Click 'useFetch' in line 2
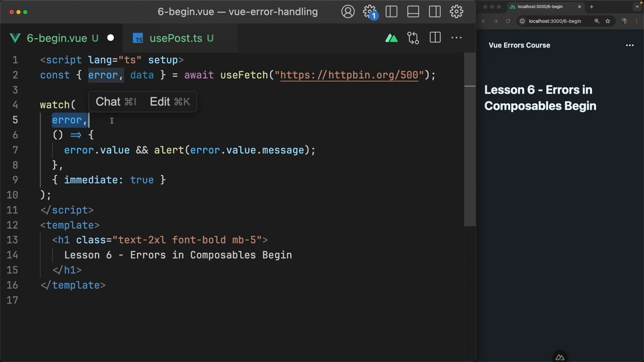Screen dimensions: 644x362 click(244, 75)
